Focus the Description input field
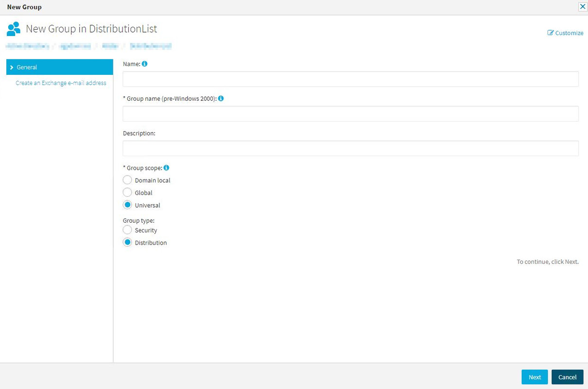This screenshot has height=389, width=588. (x=350, y=148)
